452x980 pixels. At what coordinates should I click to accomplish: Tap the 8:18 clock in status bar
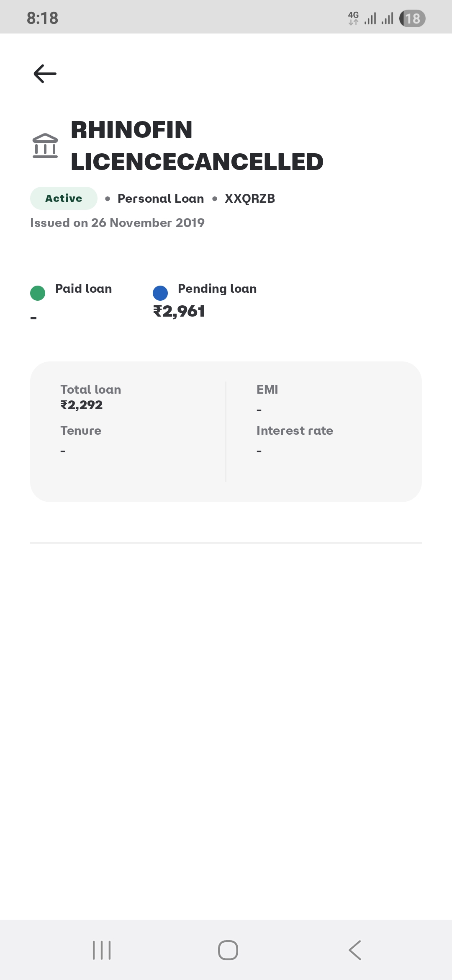(43, 18)
